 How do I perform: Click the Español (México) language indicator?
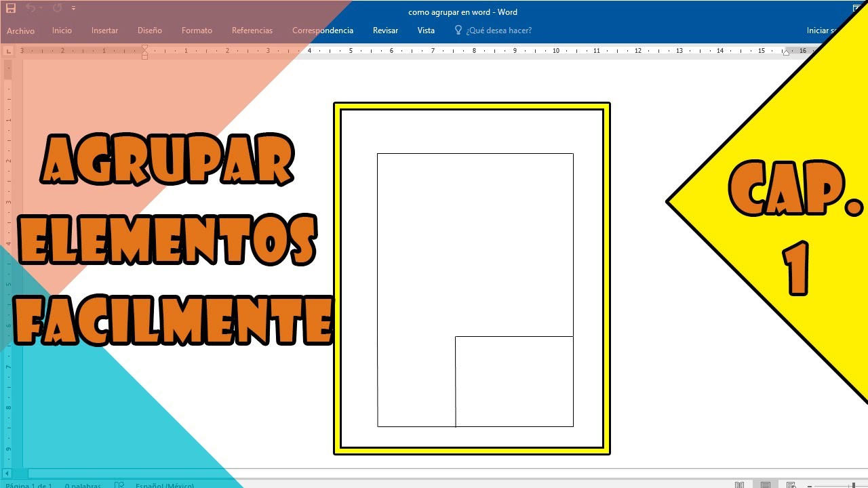click(x=165, y=485)
